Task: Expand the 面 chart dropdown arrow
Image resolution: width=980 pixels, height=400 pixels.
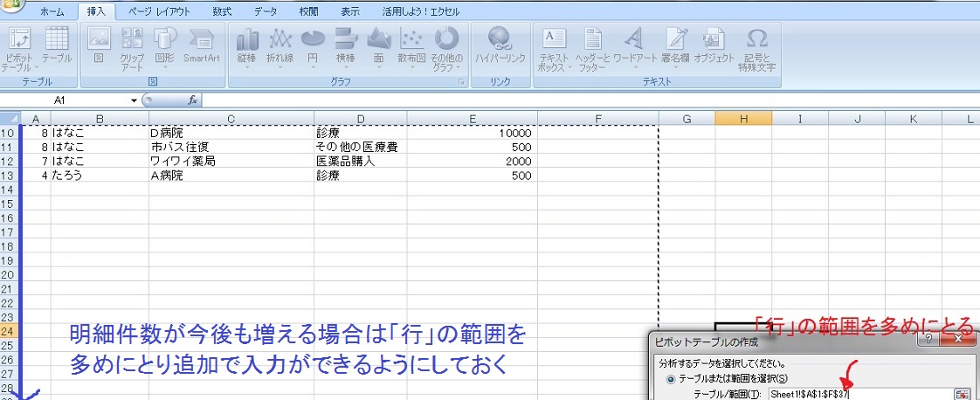Action: coord(378,67)
